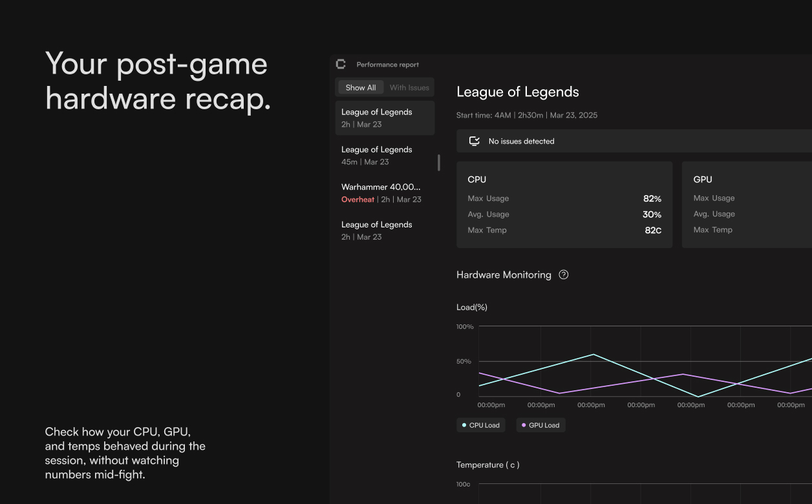The width and height of the screenshot is (812, 504).
Task: Click the No issues detected banner
Action: pos(634,141)
